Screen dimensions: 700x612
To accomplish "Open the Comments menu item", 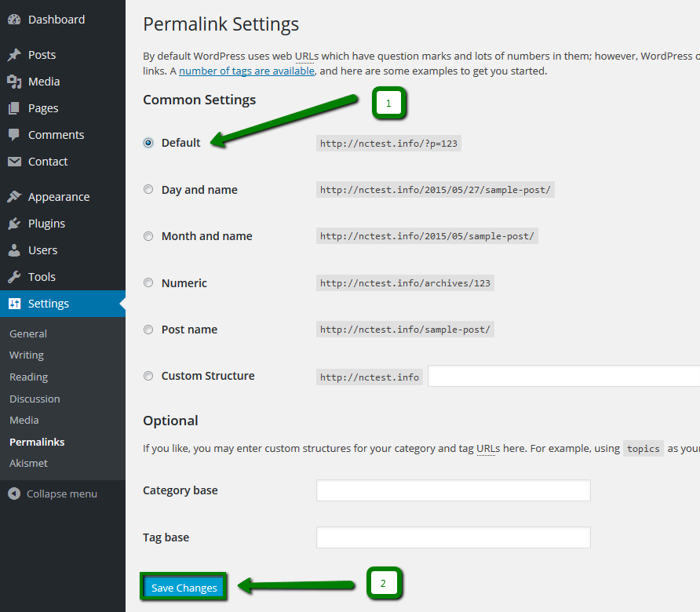I will click(57, 135).
